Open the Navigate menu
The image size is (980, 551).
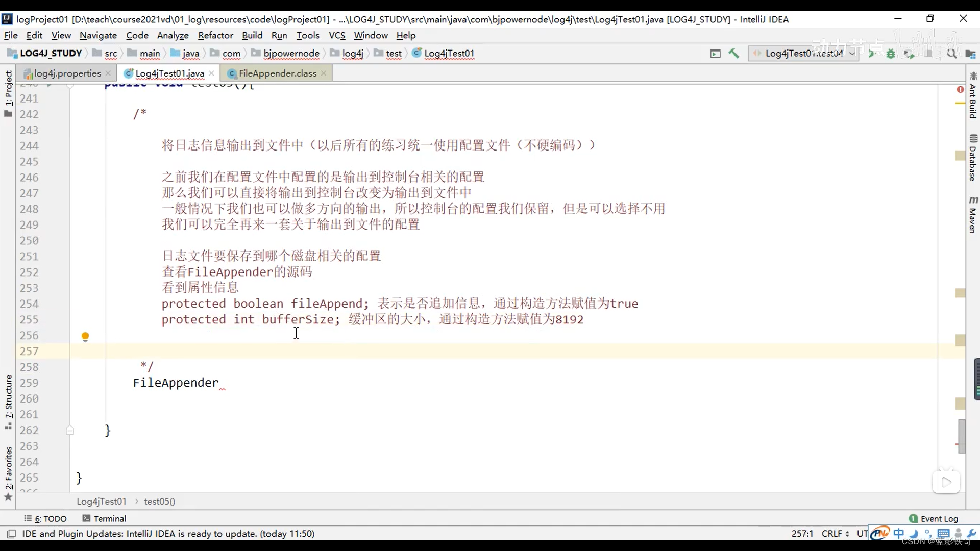pyautogui.click(x=98, y=35)
